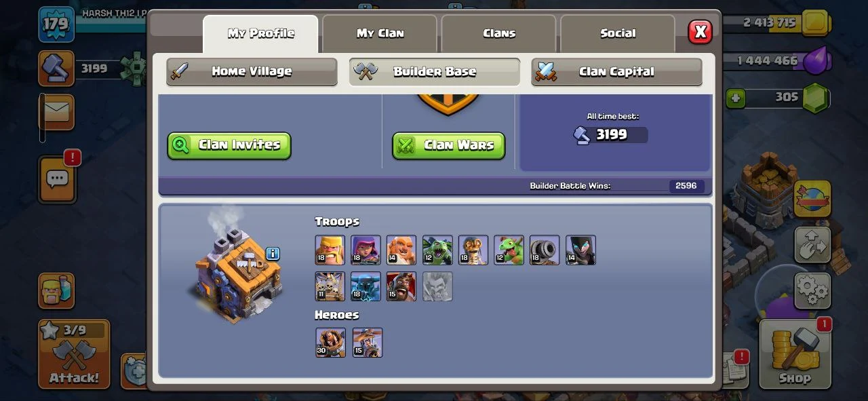The height and width of the screenshot is (401, 868).
Task: Tap the locked greyed-out troop icon
Action: [x=437, y=286]
